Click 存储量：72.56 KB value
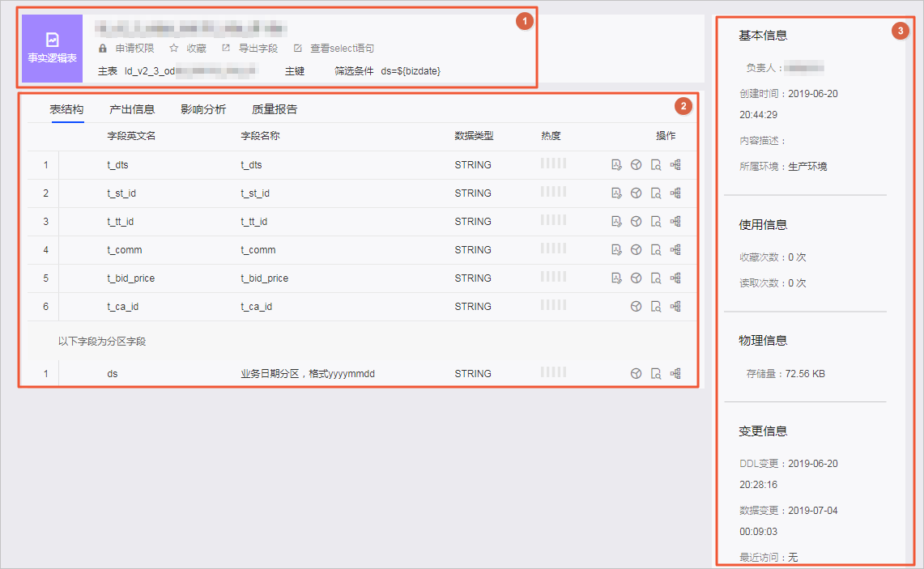Viewport: 924px width, 569px height. click(786, 374)
